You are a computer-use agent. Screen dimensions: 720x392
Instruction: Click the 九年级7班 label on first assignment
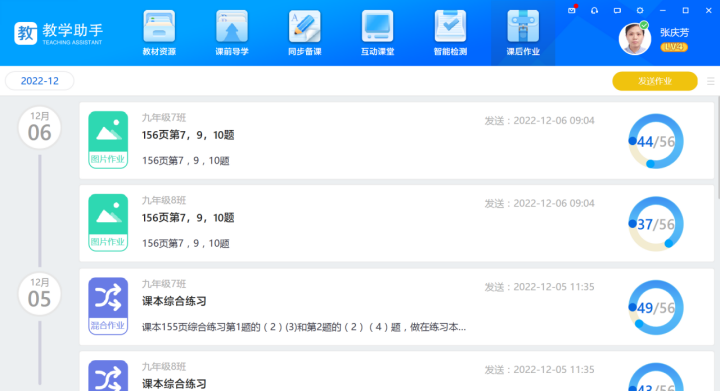coord(164,118)
